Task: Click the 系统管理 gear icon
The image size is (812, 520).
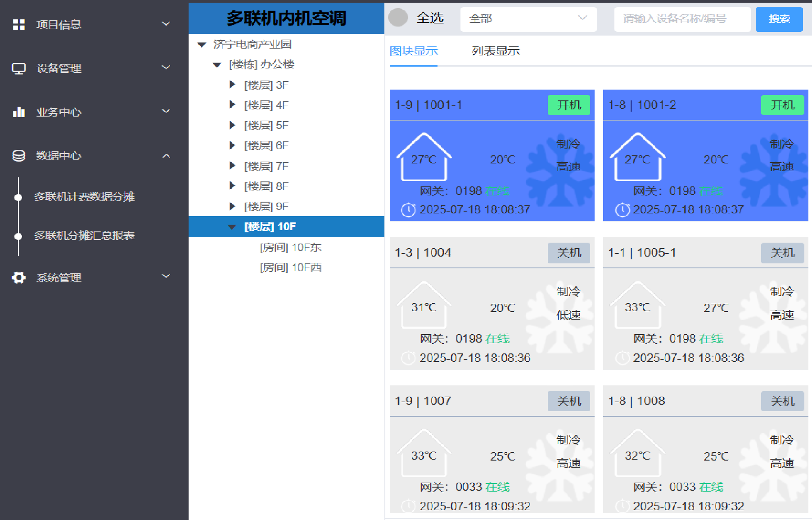Action: 19,277
